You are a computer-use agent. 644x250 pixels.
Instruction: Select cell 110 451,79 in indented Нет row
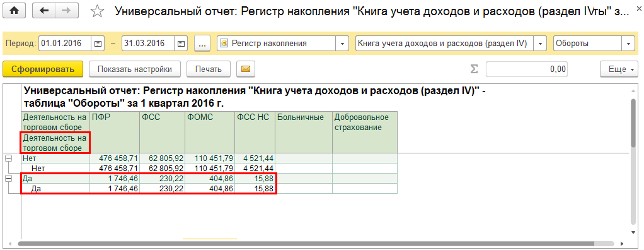coord(210,168)
